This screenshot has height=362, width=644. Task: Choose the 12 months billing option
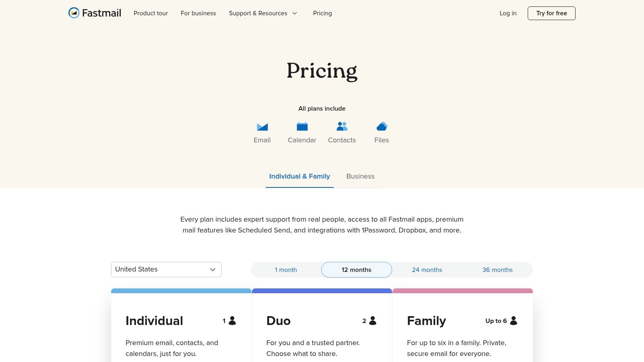click(357, 270)
